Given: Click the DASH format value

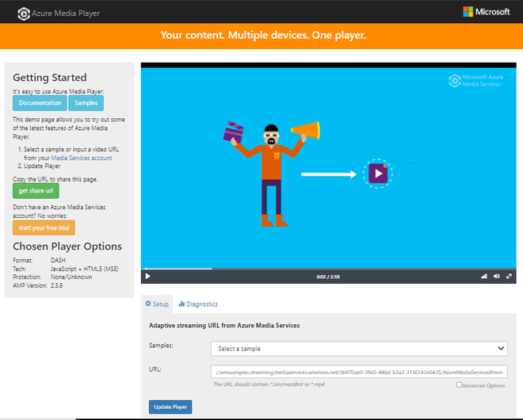Looking at the screenshot, I should point(58,260).
